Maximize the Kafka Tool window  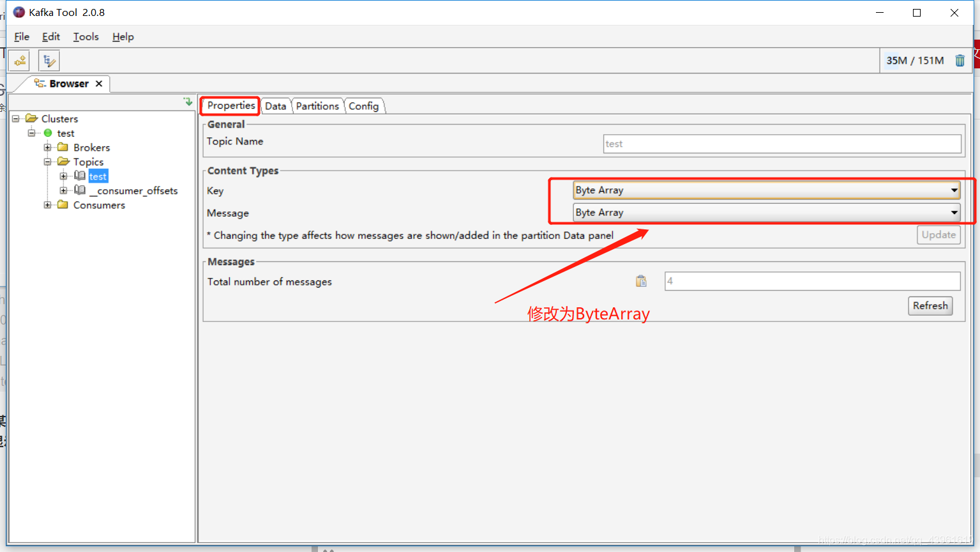coord(917,13)
